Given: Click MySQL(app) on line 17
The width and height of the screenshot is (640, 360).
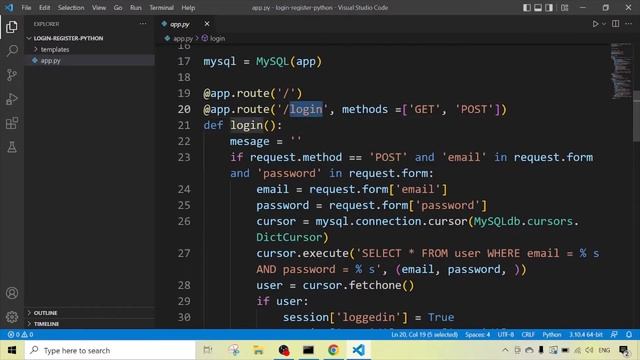Looking at the screenshot, I should pos(289,62).
